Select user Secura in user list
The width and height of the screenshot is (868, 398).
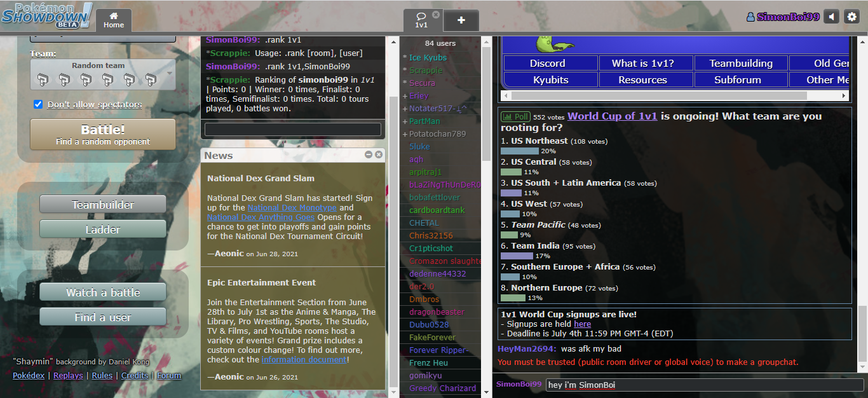(440, 83)
